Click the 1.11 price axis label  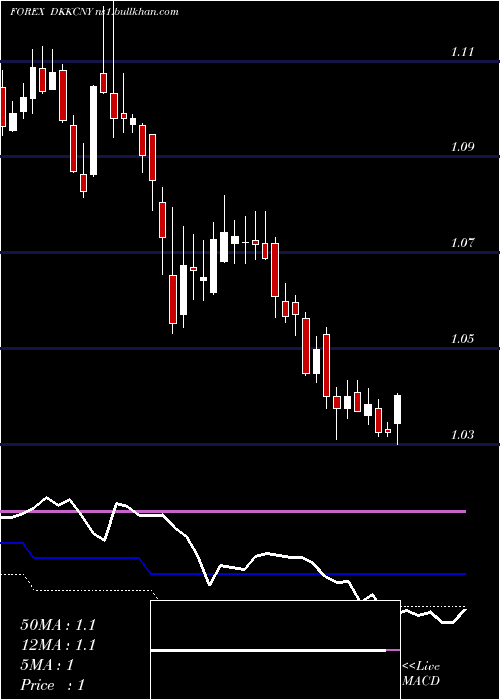[462, 52]
